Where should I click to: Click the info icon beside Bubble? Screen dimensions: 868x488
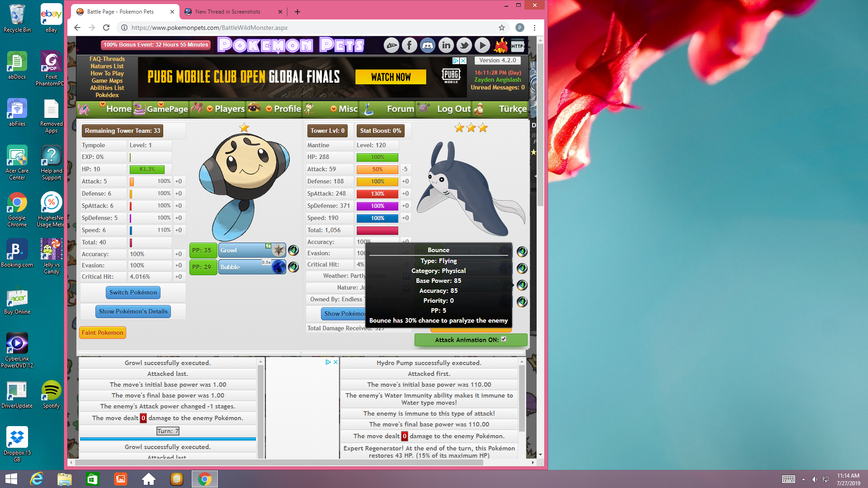click(293, 267)
